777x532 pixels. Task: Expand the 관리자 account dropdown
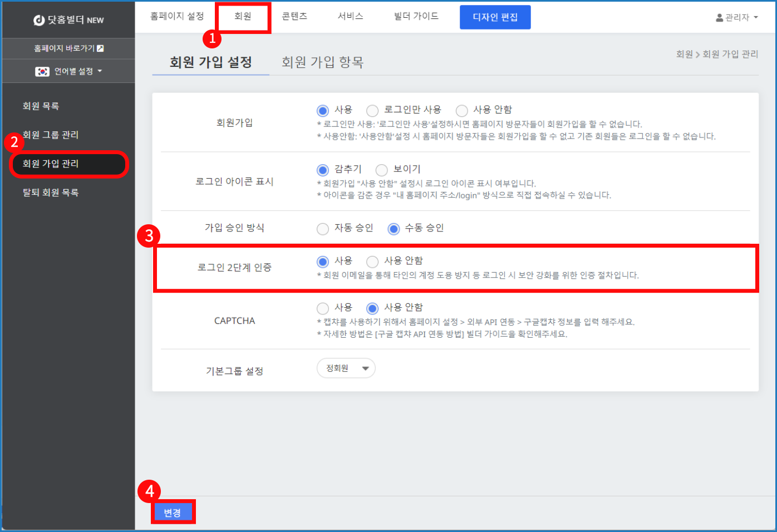click(756, 18)
